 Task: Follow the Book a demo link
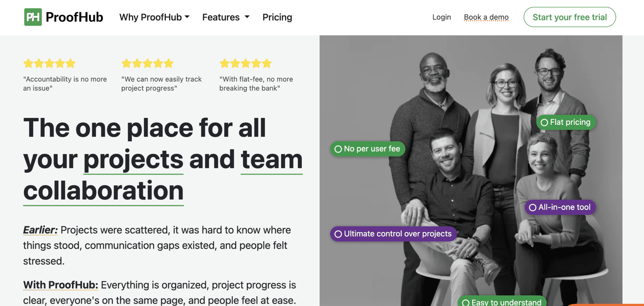click(x=486, y=17)
